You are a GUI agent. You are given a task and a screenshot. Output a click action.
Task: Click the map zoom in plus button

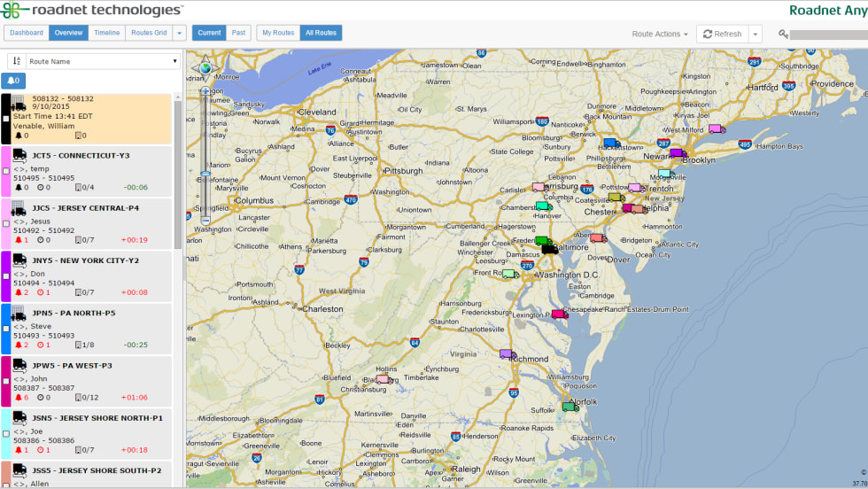click(x=205, y=90)
